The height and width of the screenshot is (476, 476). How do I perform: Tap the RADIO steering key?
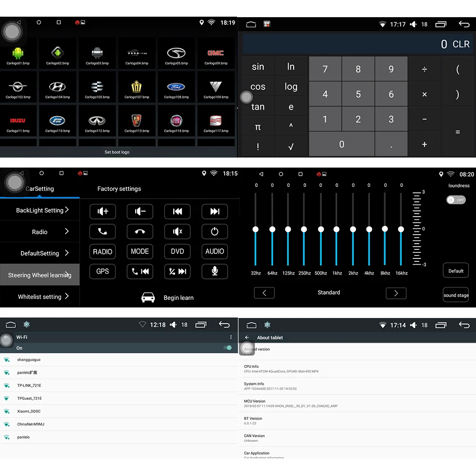click(x=103, y=251)
